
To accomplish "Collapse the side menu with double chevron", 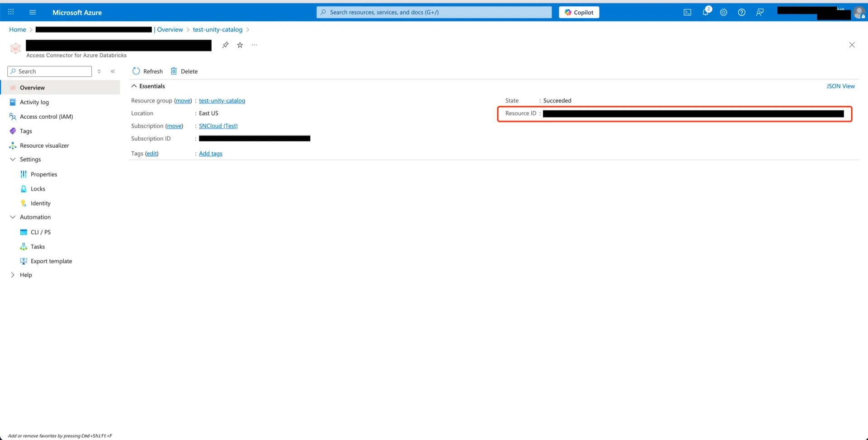I will click(x=113, y=71).
